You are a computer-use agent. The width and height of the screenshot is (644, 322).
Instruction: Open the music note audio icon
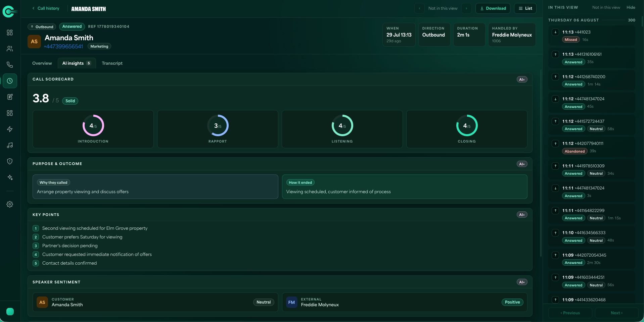10,145
